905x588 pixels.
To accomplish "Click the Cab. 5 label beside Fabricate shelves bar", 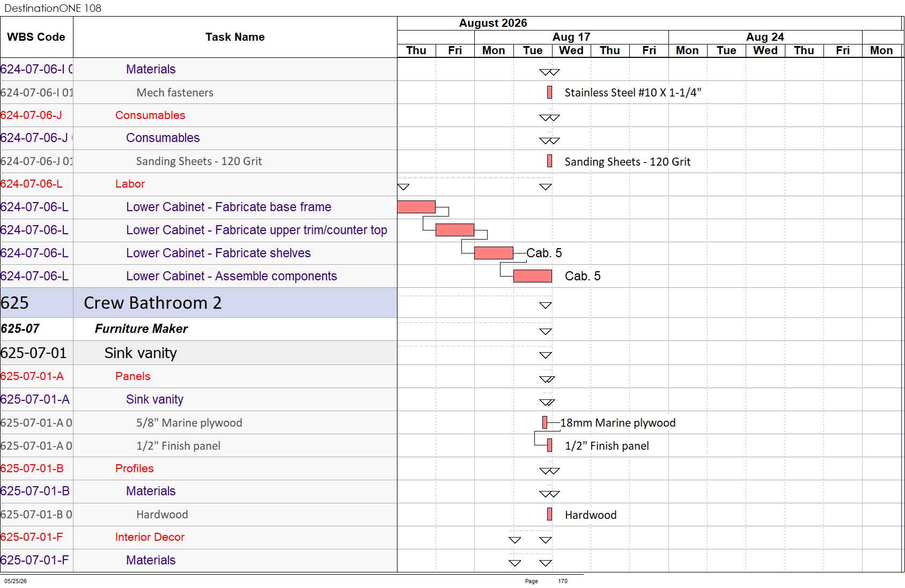I will tap(544, 253).
